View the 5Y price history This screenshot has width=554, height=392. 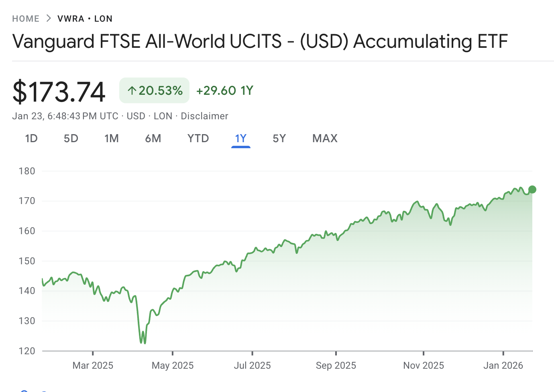click(x=279, y=139)
